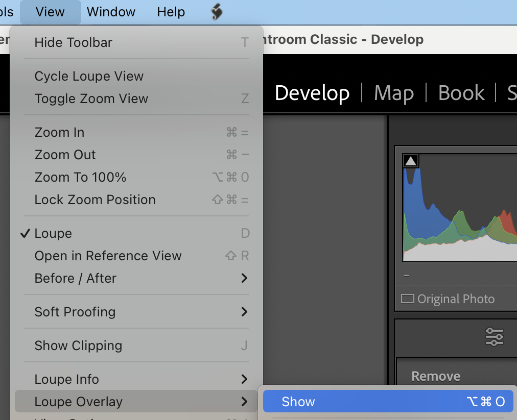Viewport: 517px width, 420px height.
Task: Switch to the Map module
Action: [393, 93]
